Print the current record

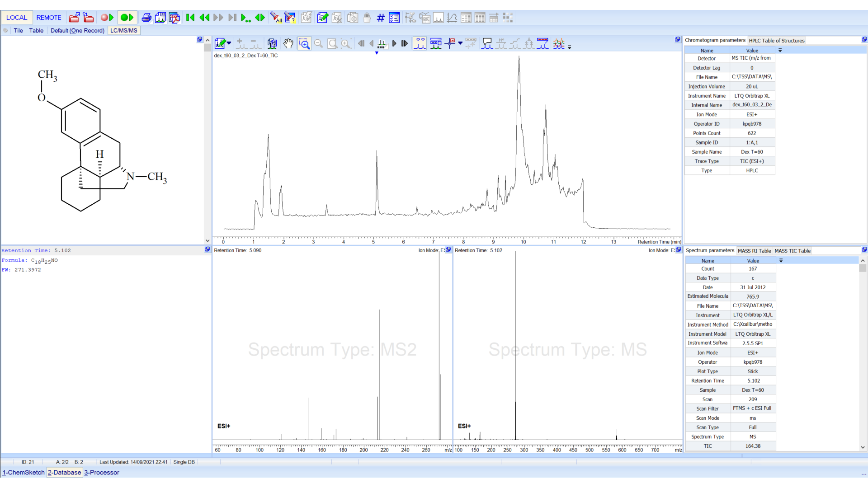(146, 18)
